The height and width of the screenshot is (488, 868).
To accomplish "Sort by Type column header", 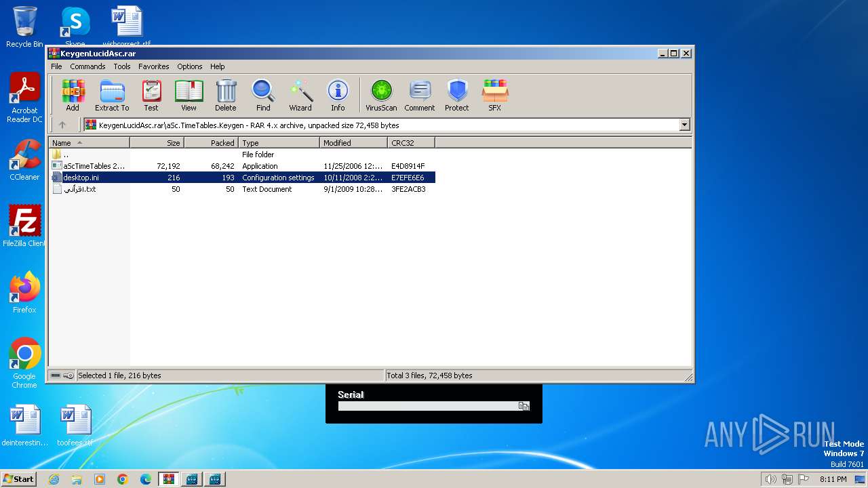I will click(x=279, y=142).
